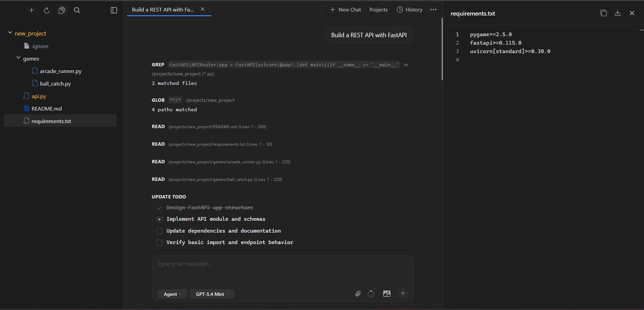Image resolution: width=644 pixels, height=310 pixels.
Task: Click the chat panel vertical scrollbar
Action: click(x=442, y=49)
